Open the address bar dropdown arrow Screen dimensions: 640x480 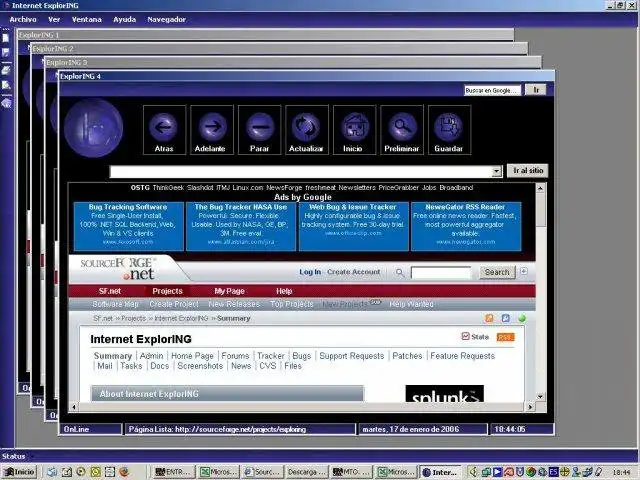(497, 171)
